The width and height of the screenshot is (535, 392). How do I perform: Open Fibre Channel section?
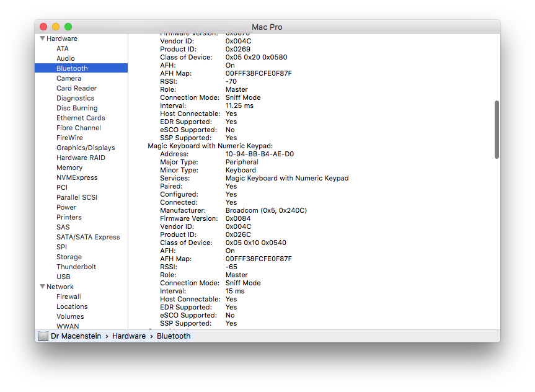click(79, 128)
